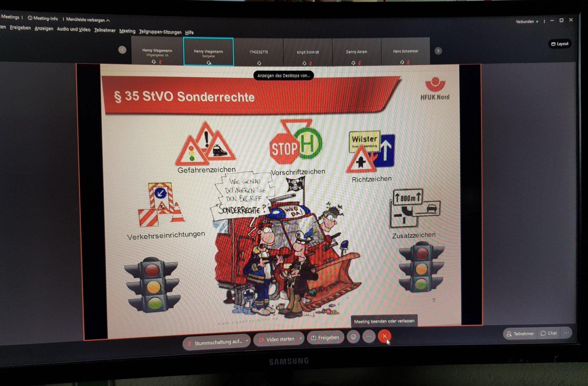The image size is (588, 386).
Task: Select Hans Schommer participant tile
Action: pos(405,51)
